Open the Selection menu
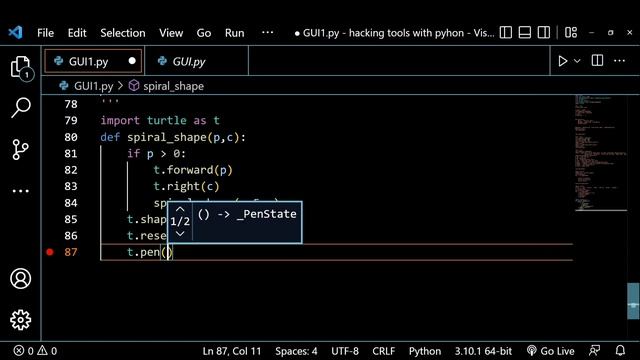 click(x=123, y=33)
